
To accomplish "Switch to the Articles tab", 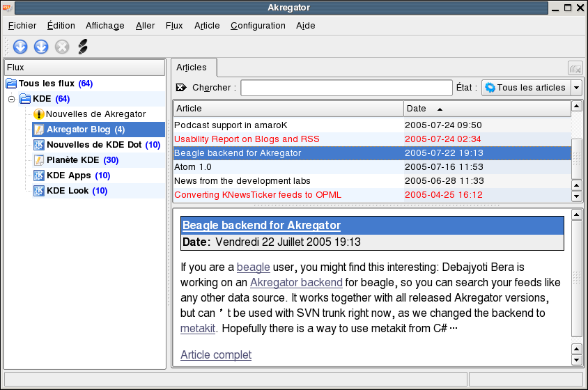I will (x=194, y=68).
